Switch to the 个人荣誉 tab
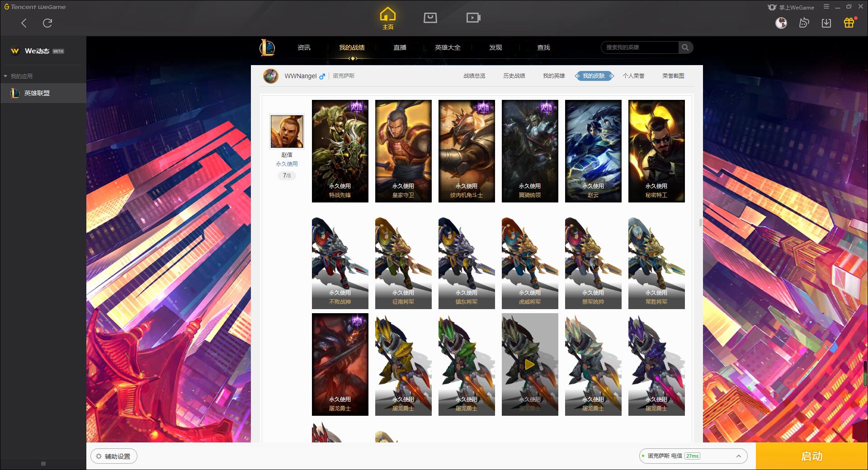The width and height of the screenshot is (868, 470). 633,76
